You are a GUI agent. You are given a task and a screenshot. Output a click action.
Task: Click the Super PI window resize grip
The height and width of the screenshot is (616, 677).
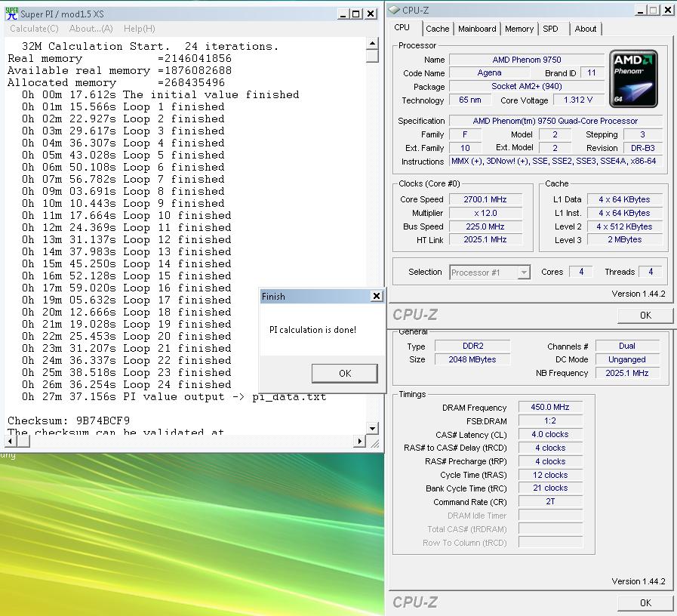click(374, 443)
